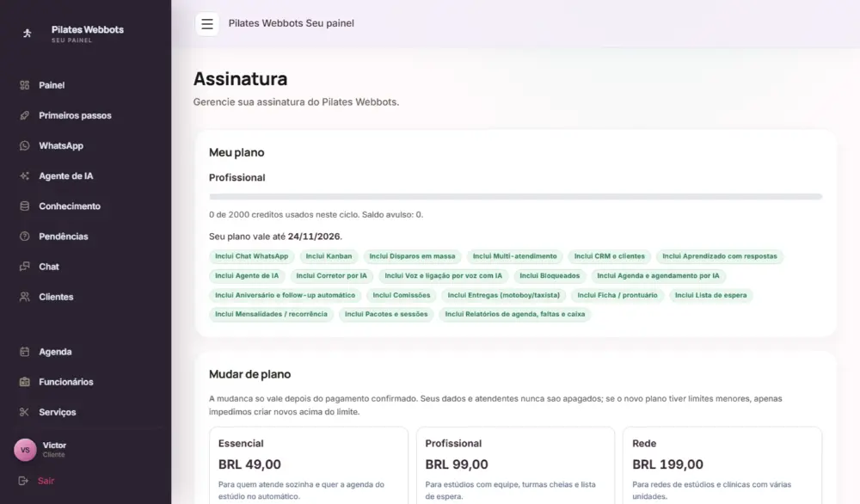Click the plan expiry date 24/11/2026

point(314,237)
